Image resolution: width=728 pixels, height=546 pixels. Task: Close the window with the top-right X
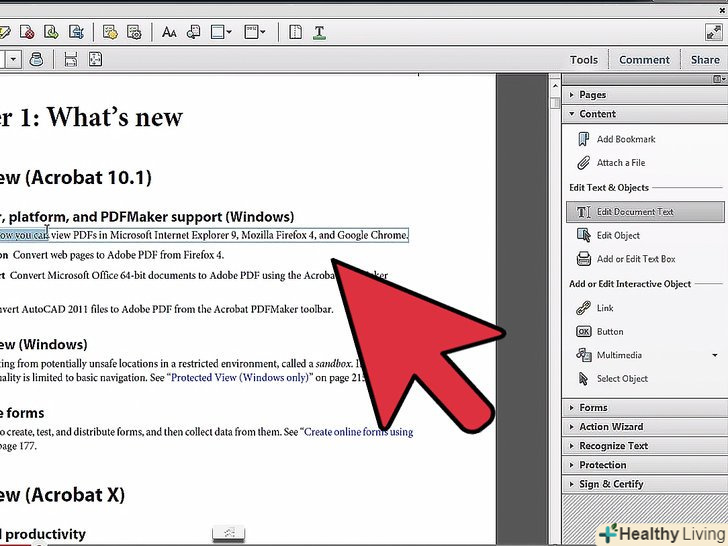pos(722,10)
